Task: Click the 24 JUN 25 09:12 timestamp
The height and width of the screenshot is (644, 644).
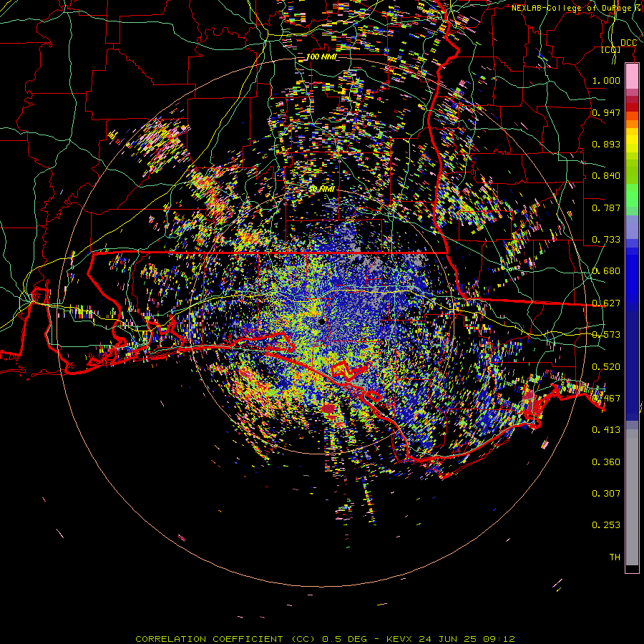Action: click(467, 639)
